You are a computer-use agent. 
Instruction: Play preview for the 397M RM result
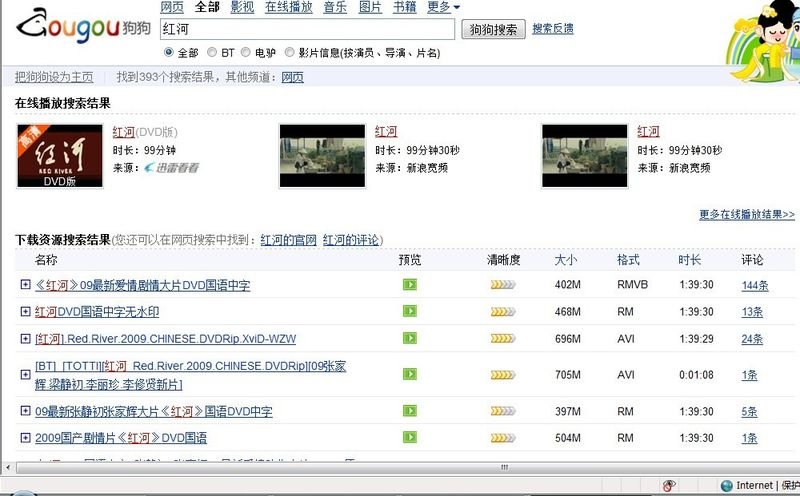pyautogui.click(x=410, y=411)
